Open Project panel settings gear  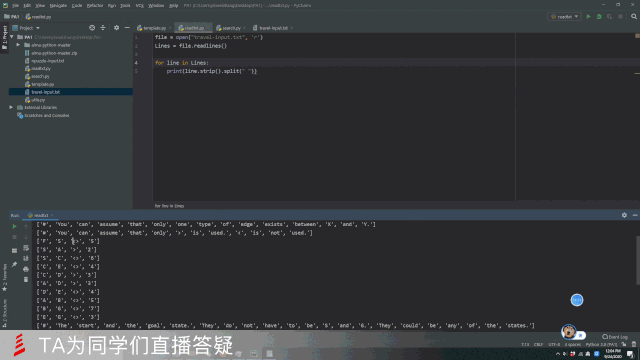(116, 28)
